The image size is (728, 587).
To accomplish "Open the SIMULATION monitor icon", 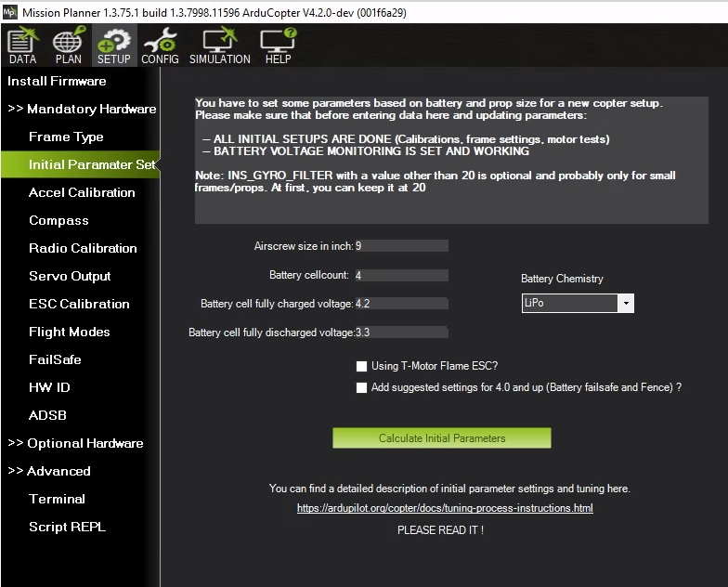I will pyautogui.click(x=219, y=46).
